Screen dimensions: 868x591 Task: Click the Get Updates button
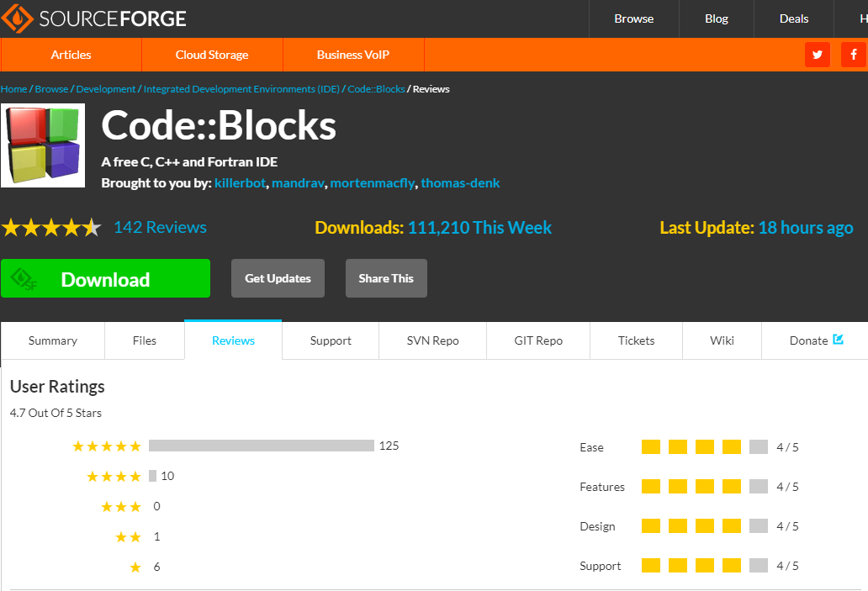[278, 278]
